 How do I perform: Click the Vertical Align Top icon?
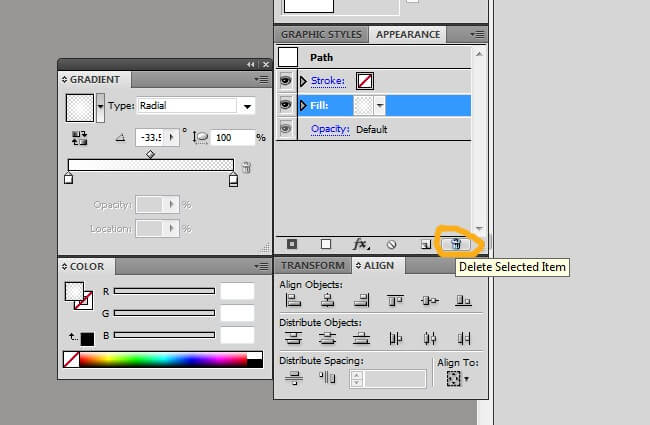[395, 300]
